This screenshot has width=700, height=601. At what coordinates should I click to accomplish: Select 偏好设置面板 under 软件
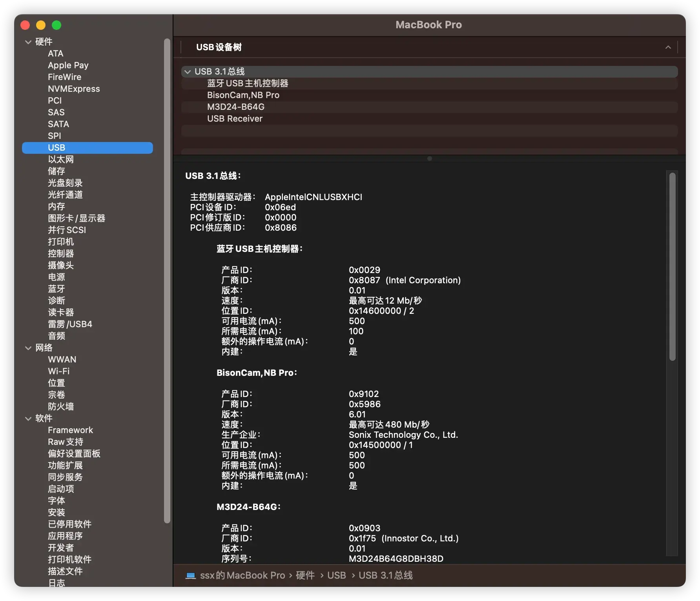pos(74,453)
